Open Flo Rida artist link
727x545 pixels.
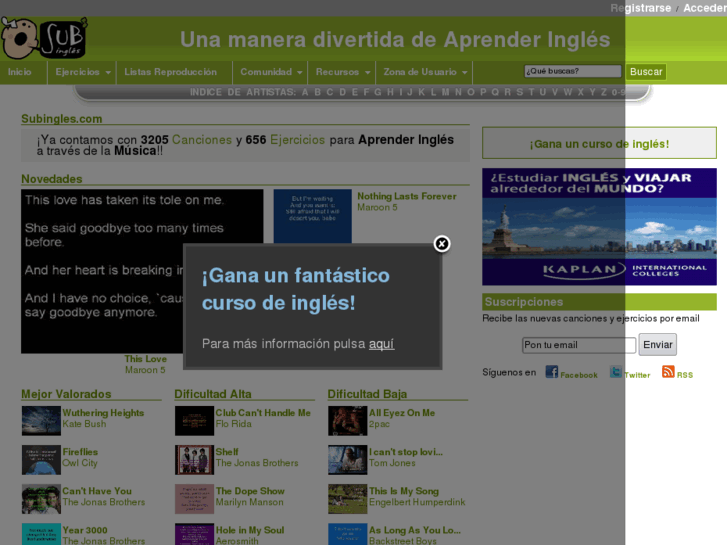[x=234, y=424]
